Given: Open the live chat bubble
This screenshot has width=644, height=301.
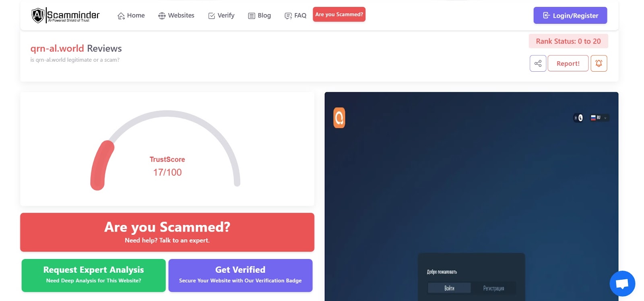Looking at the screenshot, I should pyautogui.click(x=622, y=284).
